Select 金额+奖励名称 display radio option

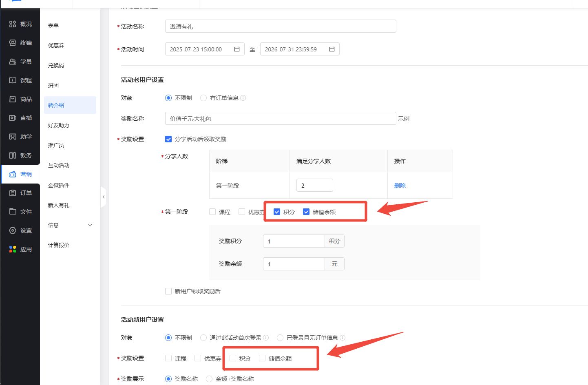click(209, 379)
